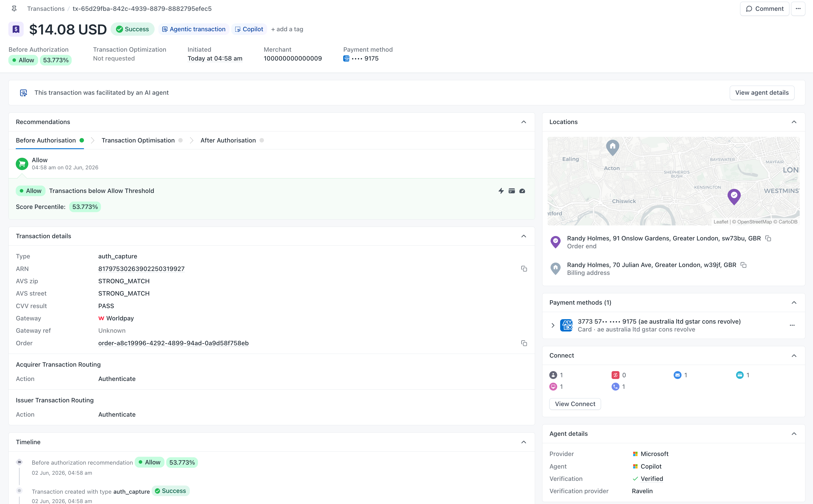Collapse the Recommendations panel
Screen dimensions: 813x504
click(523, 122)
